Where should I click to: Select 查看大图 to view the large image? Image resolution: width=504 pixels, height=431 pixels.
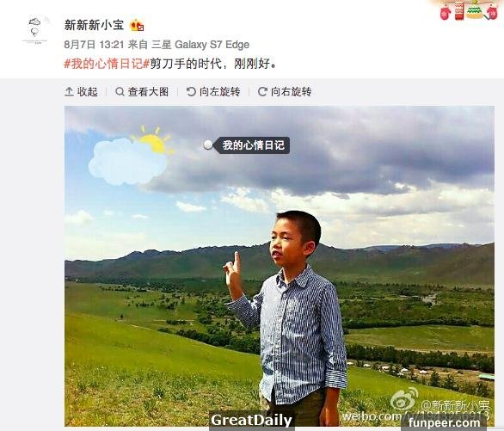point(142,91)
